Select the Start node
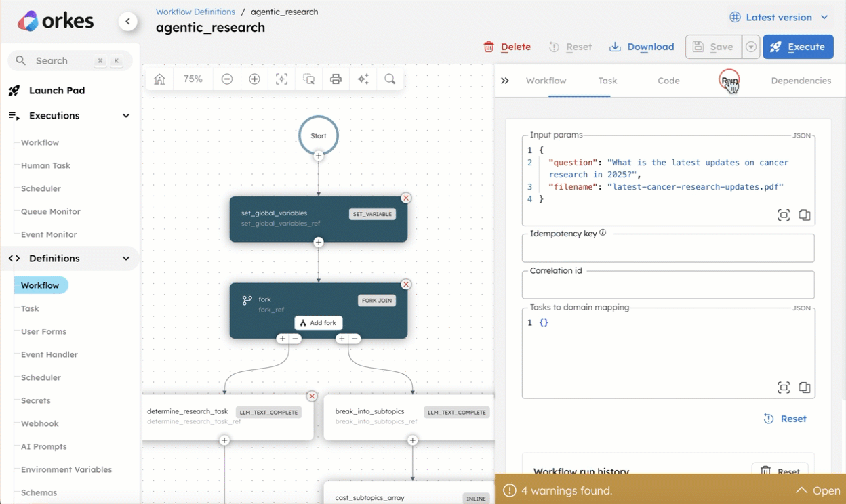 coord(319,135)
